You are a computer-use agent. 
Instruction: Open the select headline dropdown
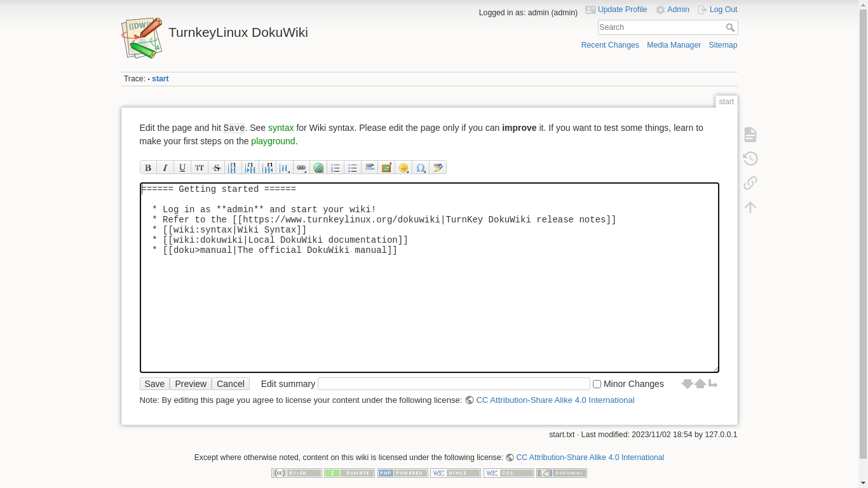click(x=285, y=168)
